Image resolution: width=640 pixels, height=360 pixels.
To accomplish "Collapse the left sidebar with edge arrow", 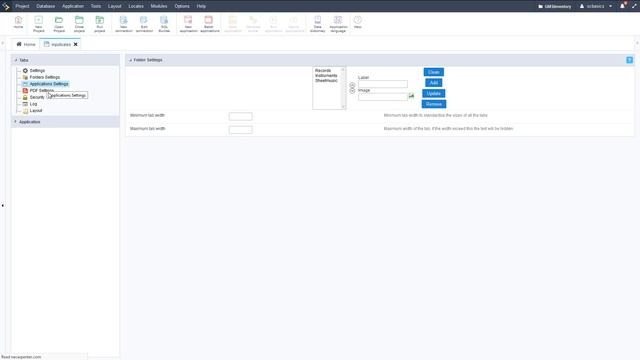I will coord(3,205).
